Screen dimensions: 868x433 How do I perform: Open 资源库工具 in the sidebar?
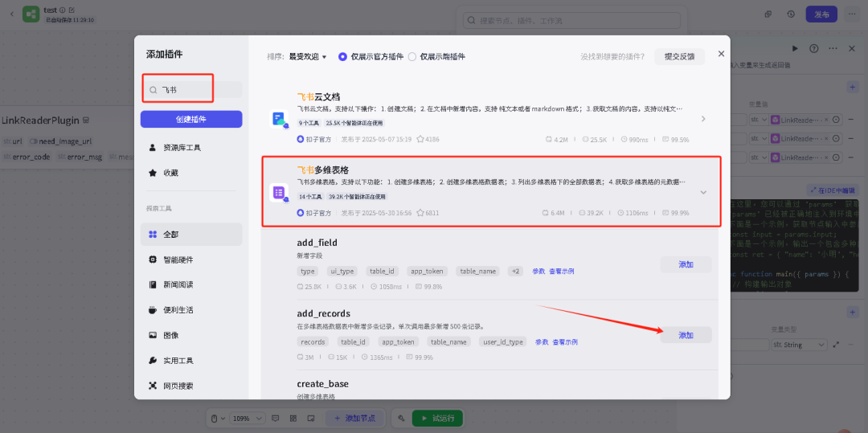191,148
